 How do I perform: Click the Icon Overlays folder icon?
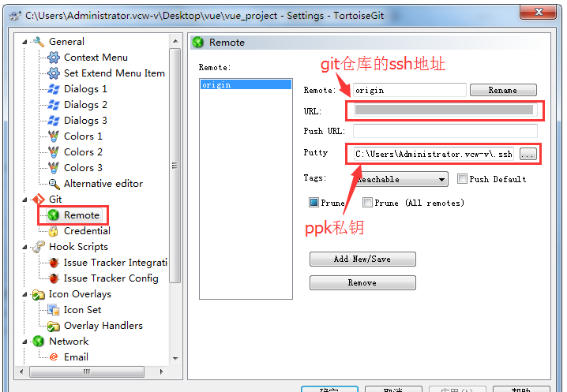(x=39, y=294)
